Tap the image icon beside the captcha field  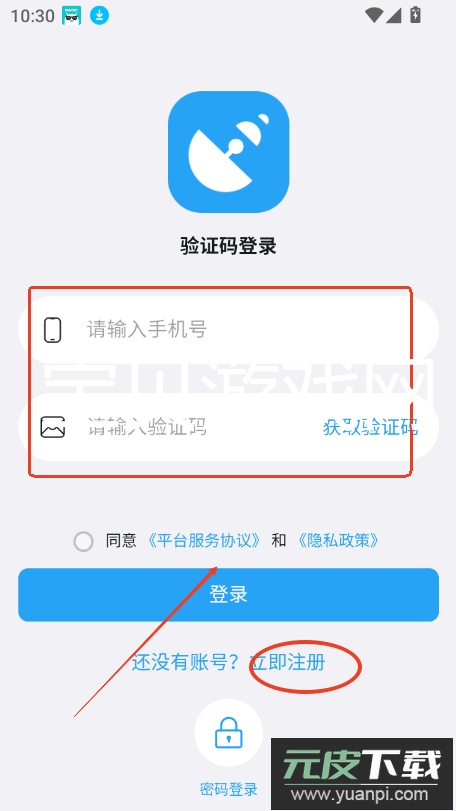(x=53, y=427)
